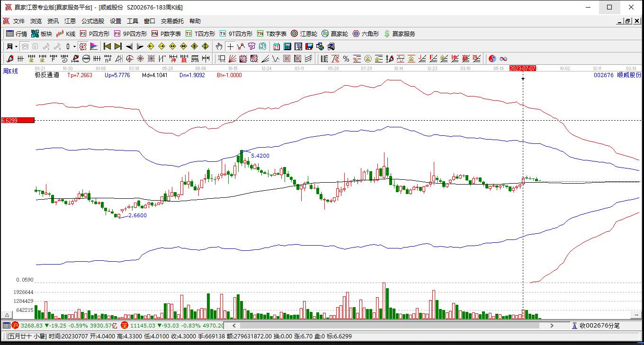Screen dimensions: 644x345
Task: Open the 行情 market quotes view
Action: pos(17,34)
